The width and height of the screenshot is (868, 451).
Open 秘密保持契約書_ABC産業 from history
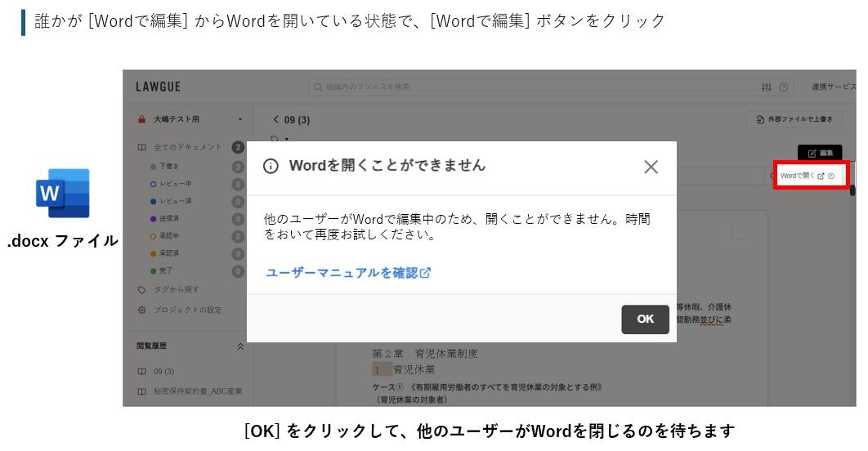click(x=197, y=391)
